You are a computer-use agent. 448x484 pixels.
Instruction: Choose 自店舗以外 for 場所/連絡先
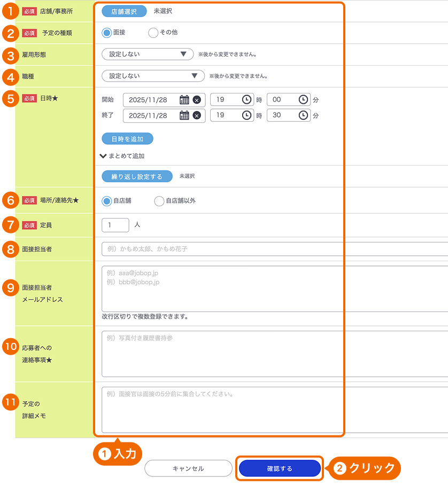pyautogui.click(x=159, y=200)
